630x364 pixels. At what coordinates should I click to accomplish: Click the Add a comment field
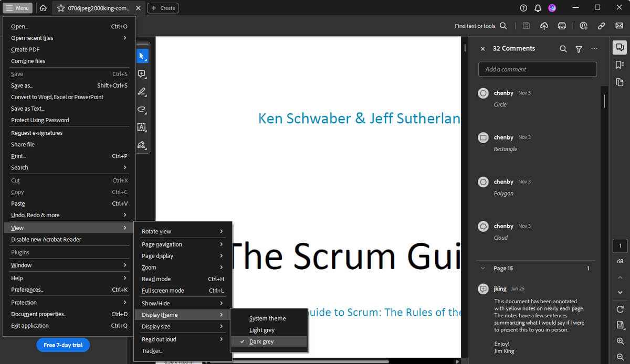click(537, 69)
